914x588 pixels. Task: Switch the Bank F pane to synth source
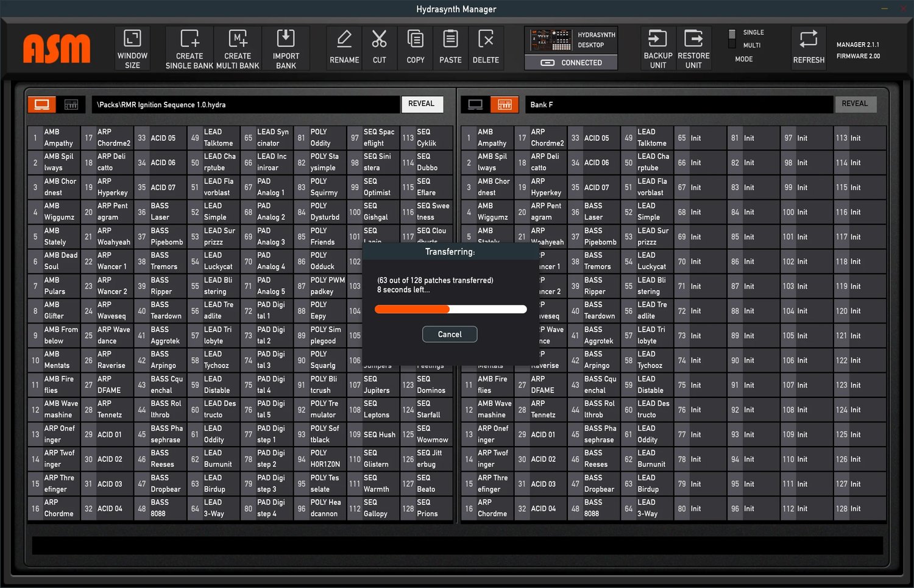tap(505, 104)
